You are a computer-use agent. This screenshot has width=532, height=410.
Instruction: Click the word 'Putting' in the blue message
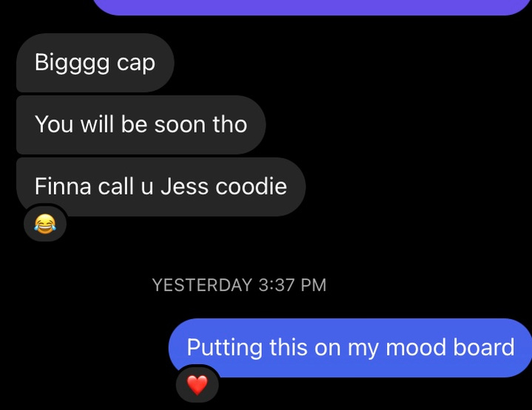pyautogui.click(x=225, y=349)
